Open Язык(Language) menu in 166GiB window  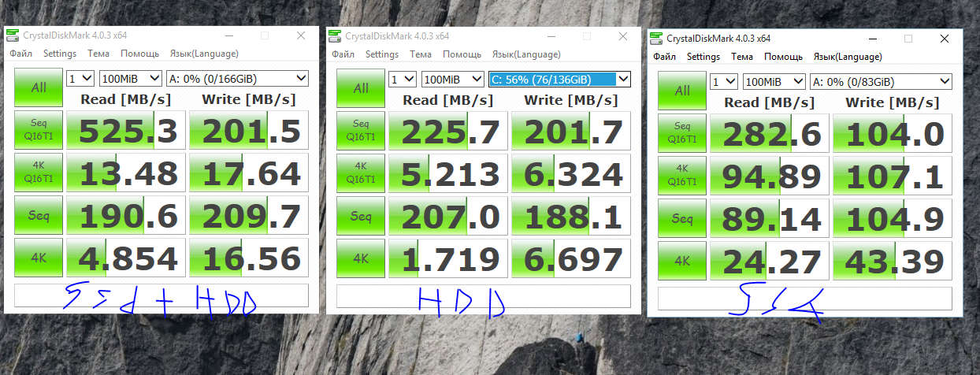pos(204,54)
